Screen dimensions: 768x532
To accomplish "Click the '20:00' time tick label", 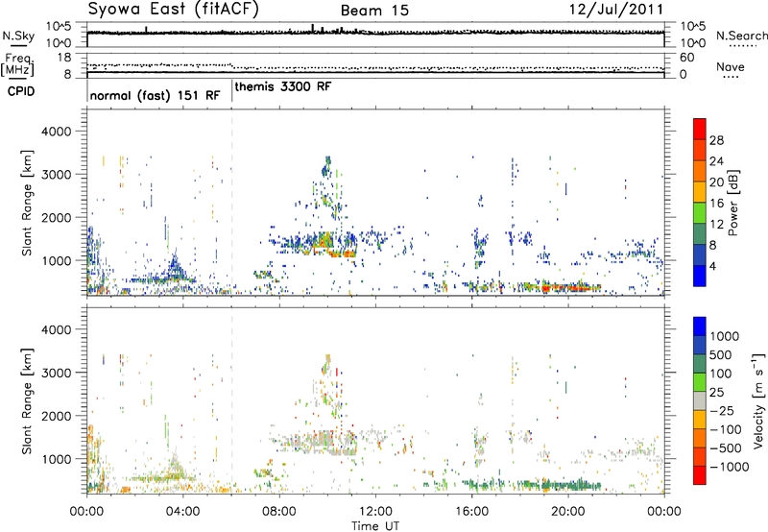I will [x=567, y=512].
